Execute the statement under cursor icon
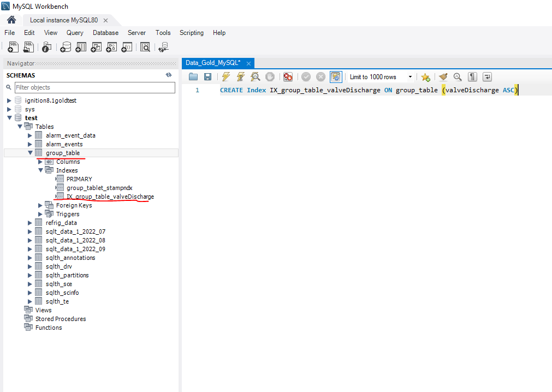 point(240,77)
